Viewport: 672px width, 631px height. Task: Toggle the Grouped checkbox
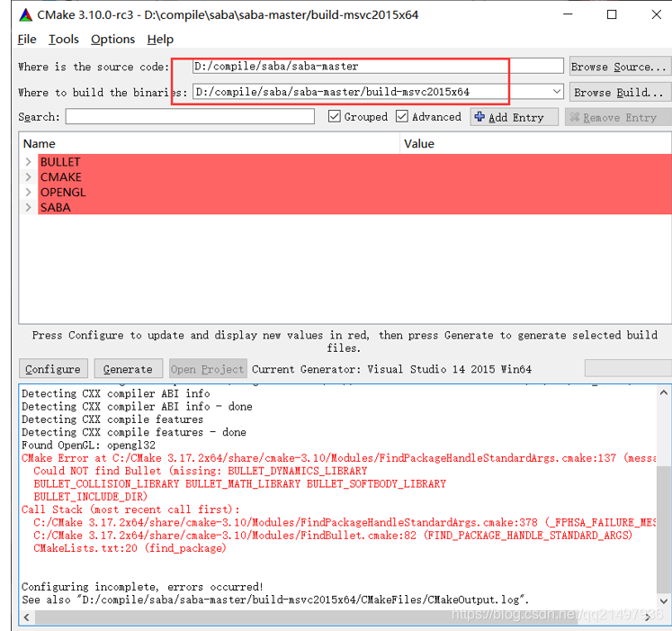pyautogui.click(x=335, y=116)
